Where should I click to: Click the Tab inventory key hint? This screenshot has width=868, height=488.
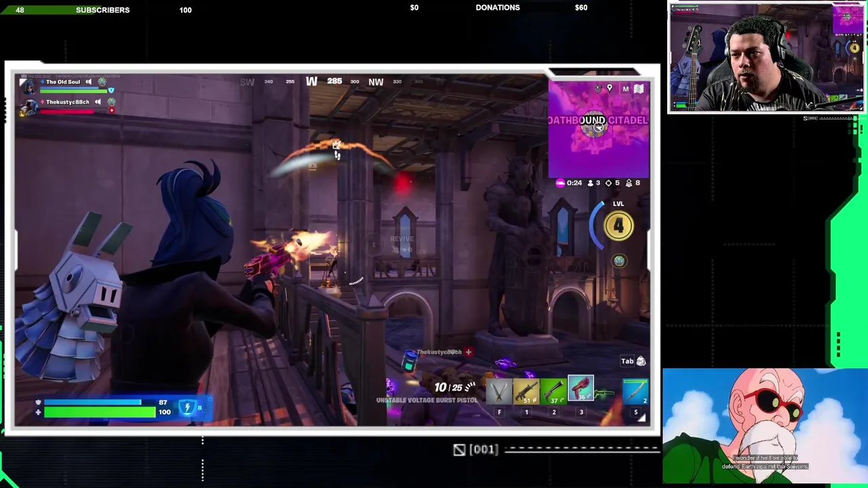pos(627,361)
